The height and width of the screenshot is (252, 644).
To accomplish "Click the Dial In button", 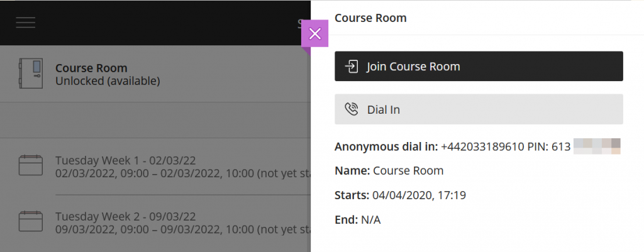I will [479, 109].
